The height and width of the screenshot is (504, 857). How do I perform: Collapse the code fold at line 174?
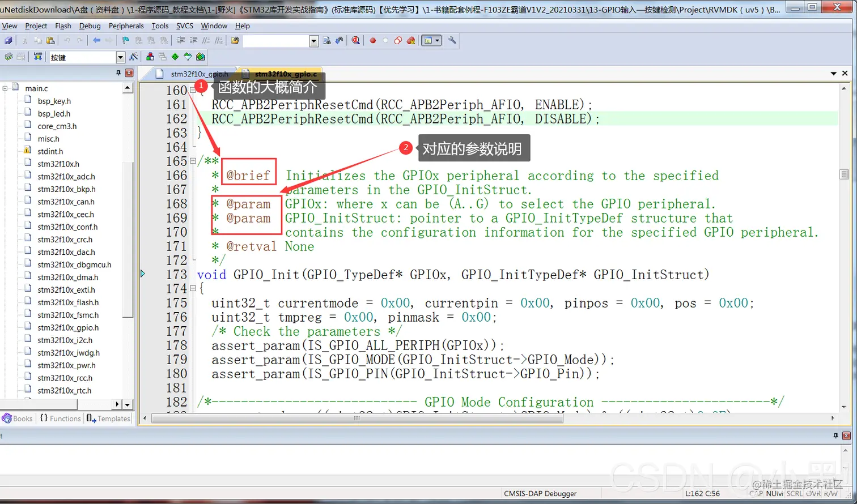(193, 288)
